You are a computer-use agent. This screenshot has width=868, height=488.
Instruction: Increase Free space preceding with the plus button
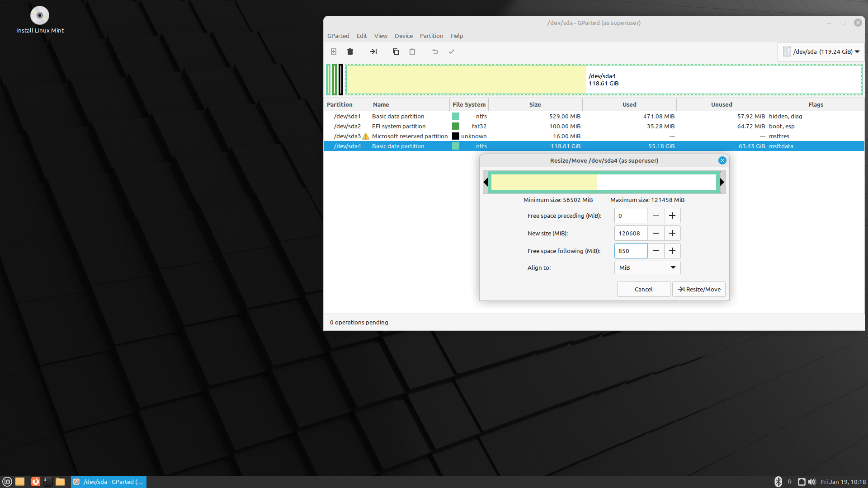coord(672,216)
